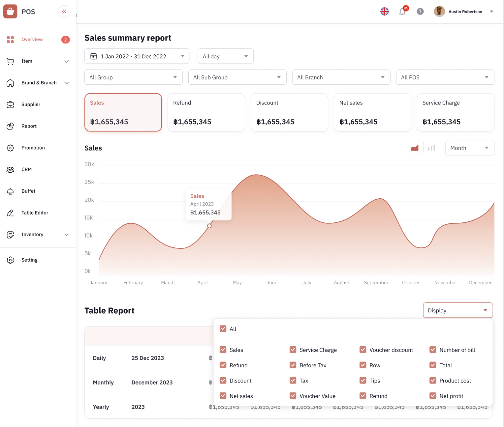Open CRM in the sidebar

(x=26, y=169)
